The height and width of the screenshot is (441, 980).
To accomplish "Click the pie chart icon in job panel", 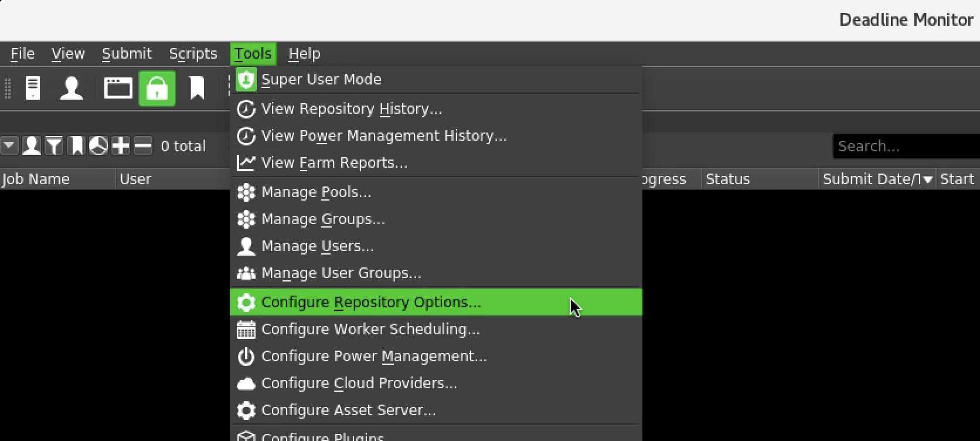I will (98, 145).
